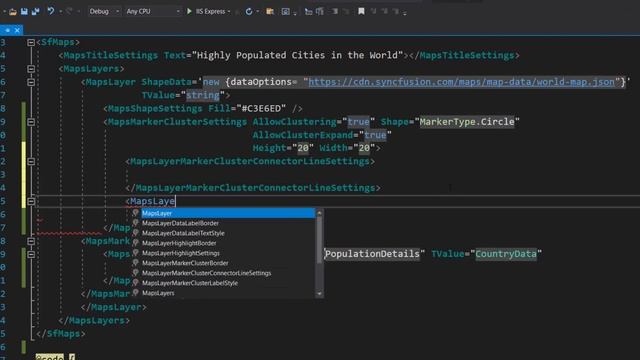
Task: Click the "Highly Populated Cities in the World" text
Action: pos(297,56)
